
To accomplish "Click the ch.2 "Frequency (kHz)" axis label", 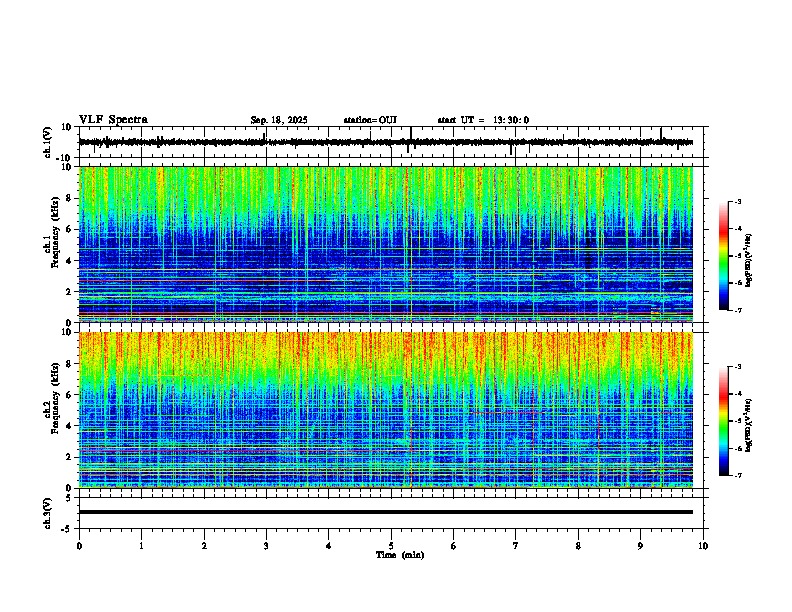I will pyautogui.click(x=55, y=398).
